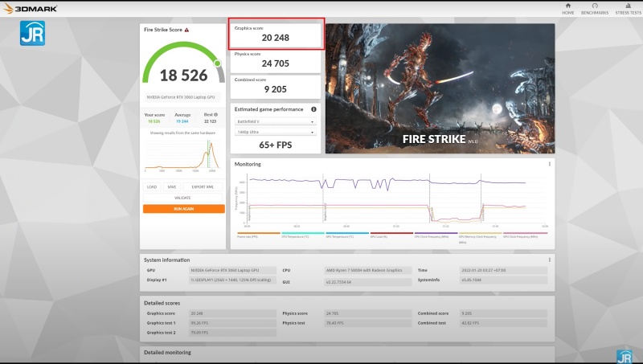The height and width of the screenshot is (364, 643).
Task: Click the Combined score 9 205 card
Action: coord(276,87)
